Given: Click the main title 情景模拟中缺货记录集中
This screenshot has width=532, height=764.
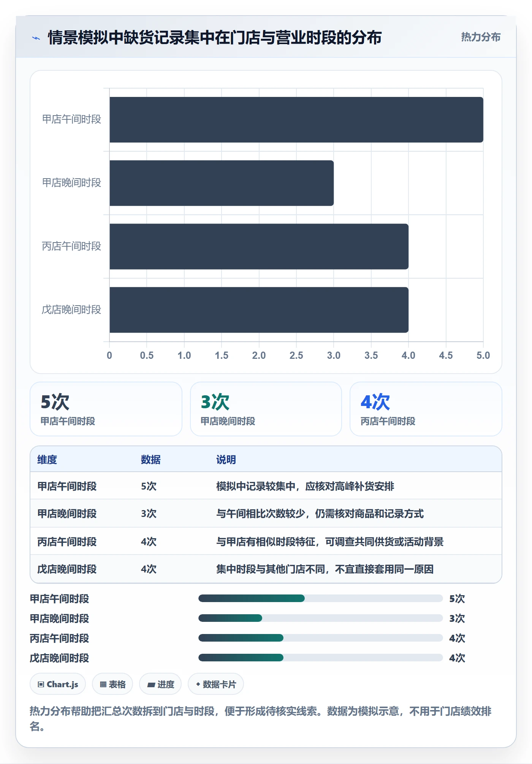Looking at the screenshot, I should point(215,38).
